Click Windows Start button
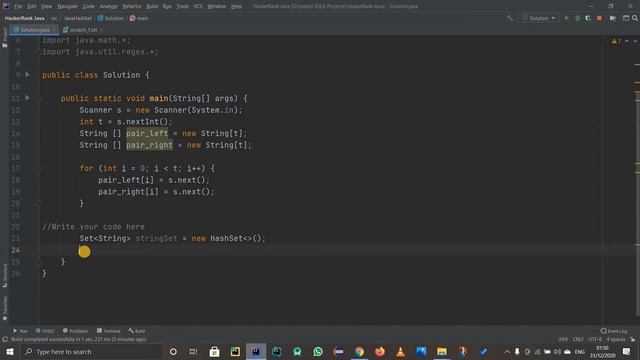 [9, 351]
